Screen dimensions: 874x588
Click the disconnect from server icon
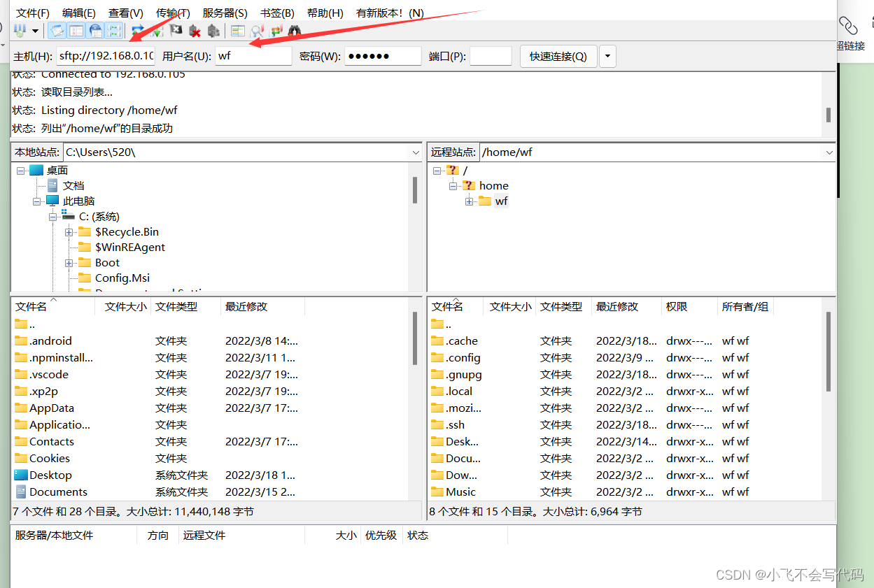[195, 30]
